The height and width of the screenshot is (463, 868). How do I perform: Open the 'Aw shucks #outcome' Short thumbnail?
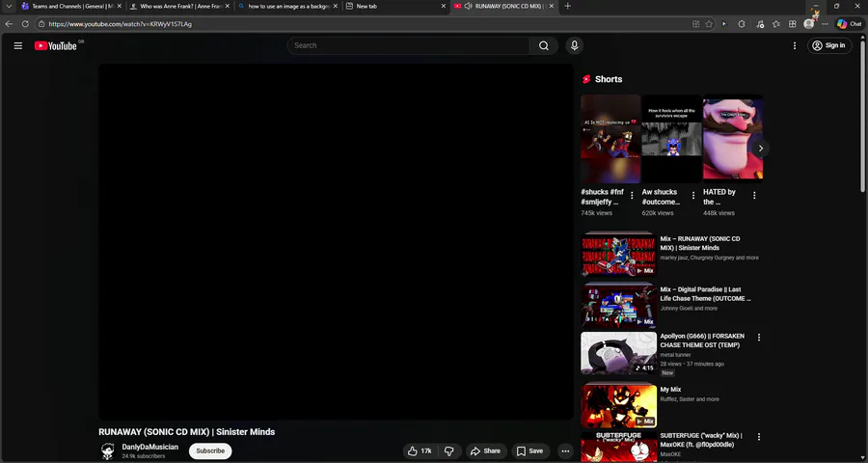point(671,139)
